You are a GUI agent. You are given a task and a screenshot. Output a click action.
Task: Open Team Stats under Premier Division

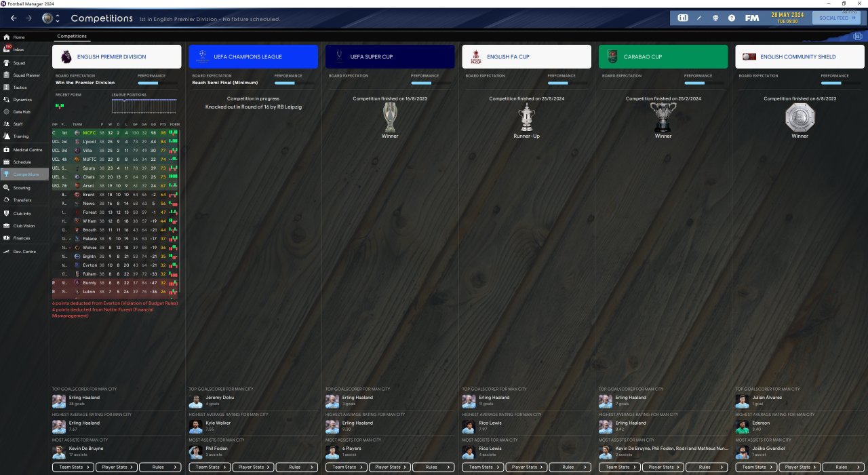[74, 467]
